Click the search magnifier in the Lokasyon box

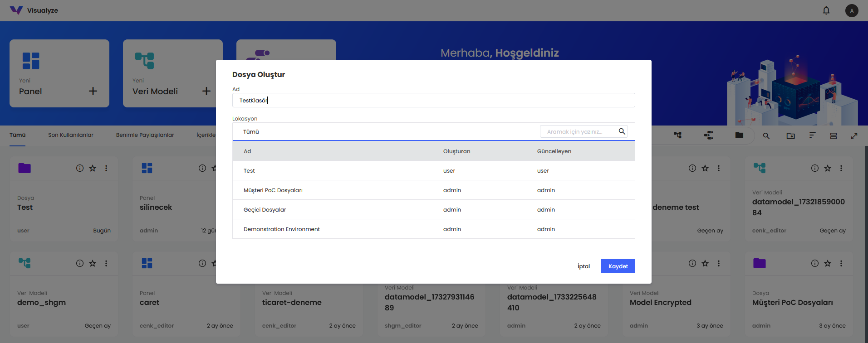click(622, 131)
